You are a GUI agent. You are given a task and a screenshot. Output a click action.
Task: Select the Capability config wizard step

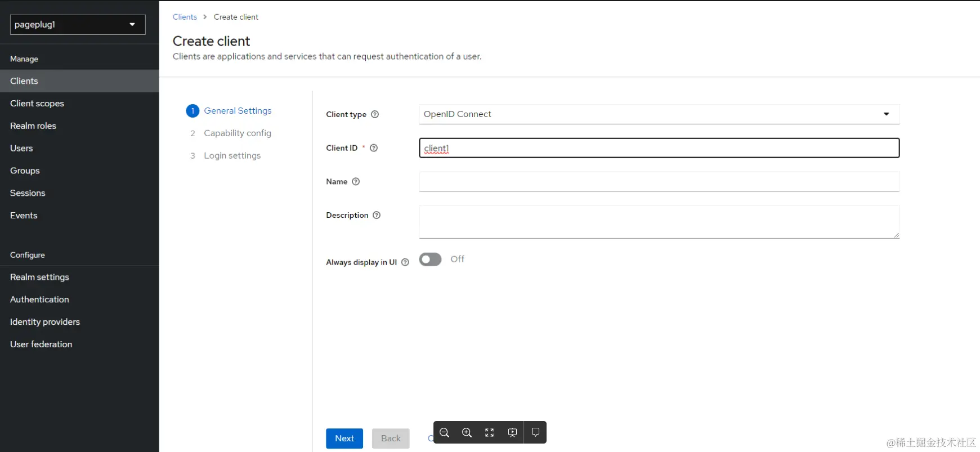(x=237, y=133)
